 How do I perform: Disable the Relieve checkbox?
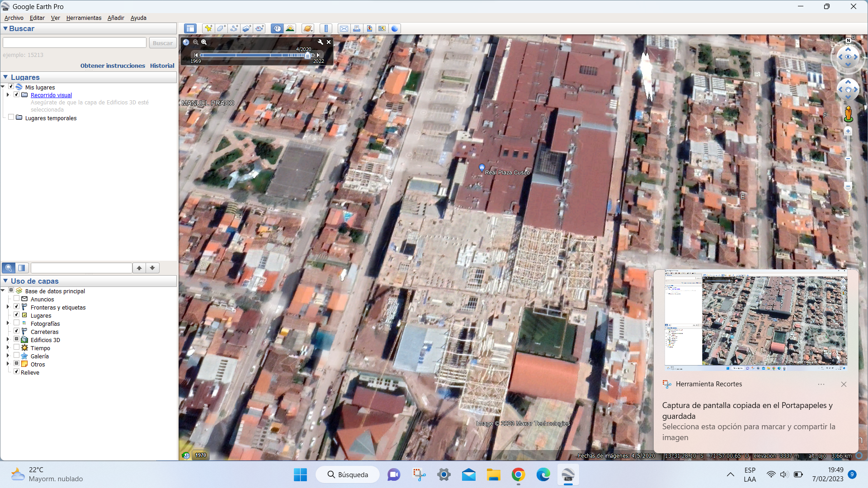tap(17, 372)
